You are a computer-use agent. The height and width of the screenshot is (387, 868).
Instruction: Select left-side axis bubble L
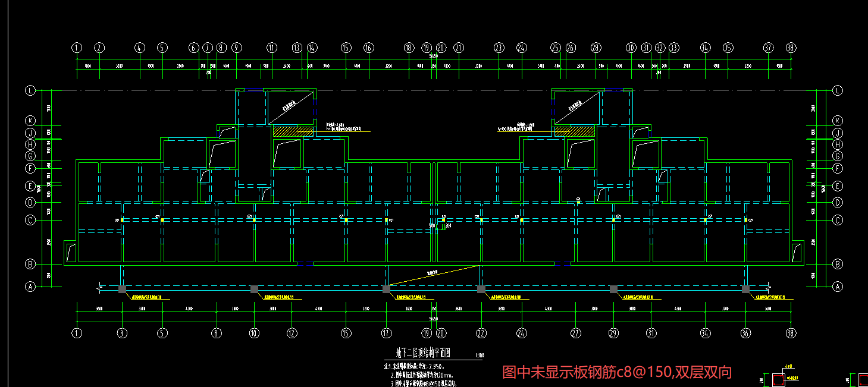click(30, 91)
